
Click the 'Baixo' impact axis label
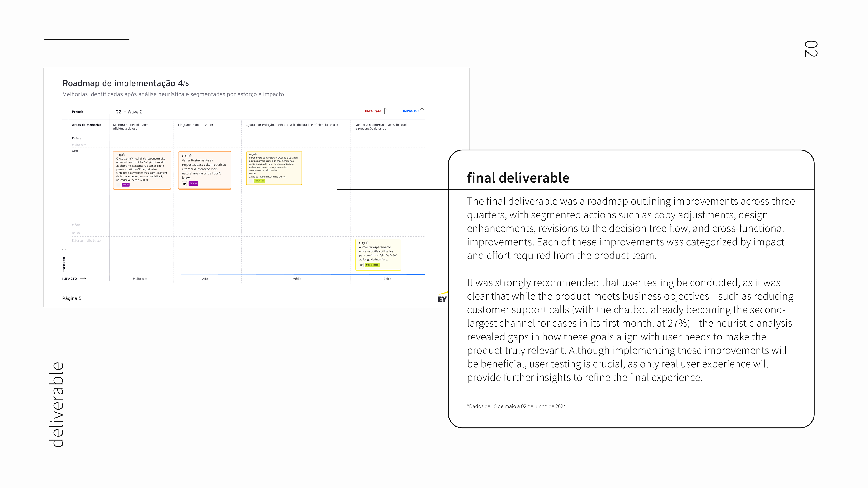coord(387,279)
